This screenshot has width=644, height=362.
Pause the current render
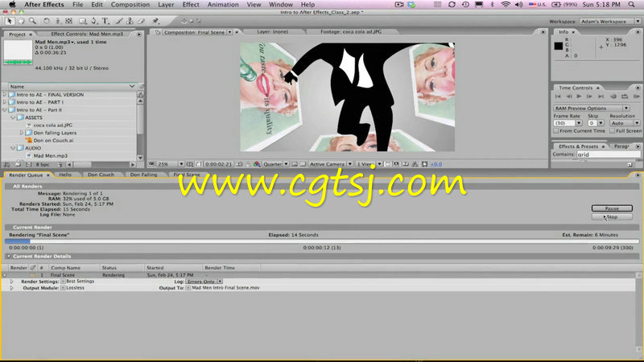612,208
